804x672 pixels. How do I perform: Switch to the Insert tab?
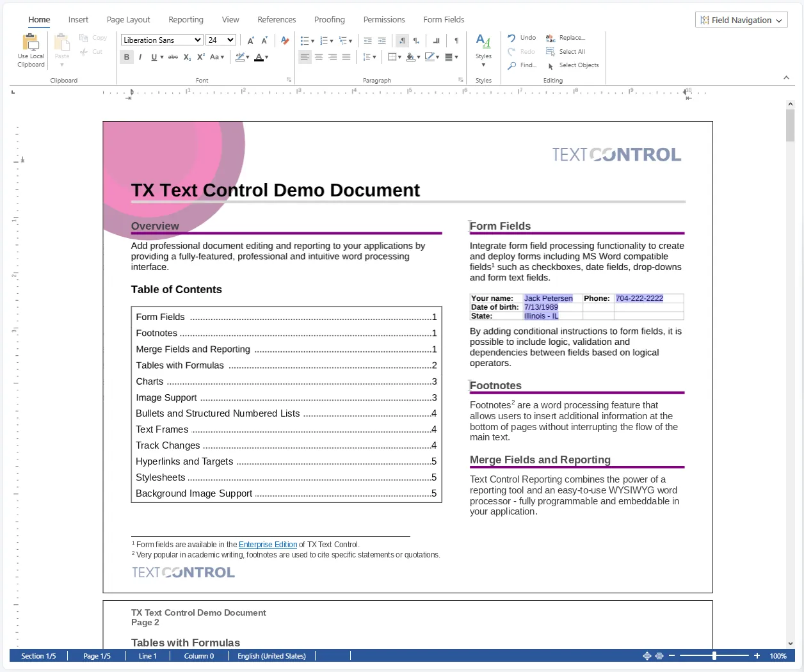pos(78,20)
